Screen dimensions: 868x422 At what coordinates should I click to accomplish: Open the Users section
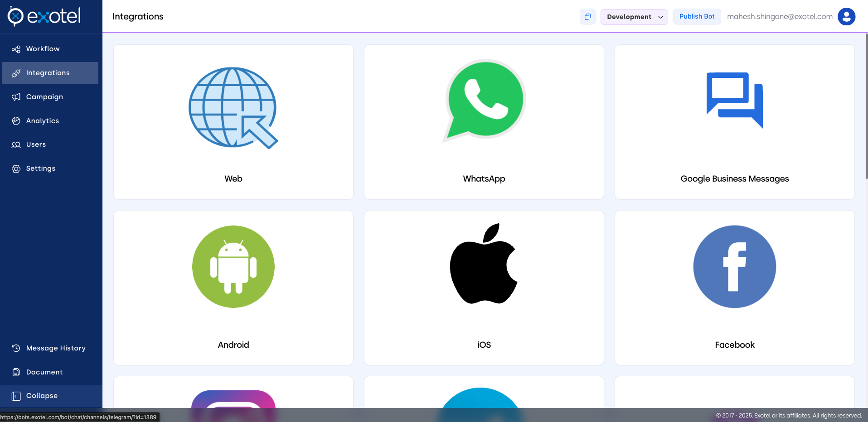point(50,144)
